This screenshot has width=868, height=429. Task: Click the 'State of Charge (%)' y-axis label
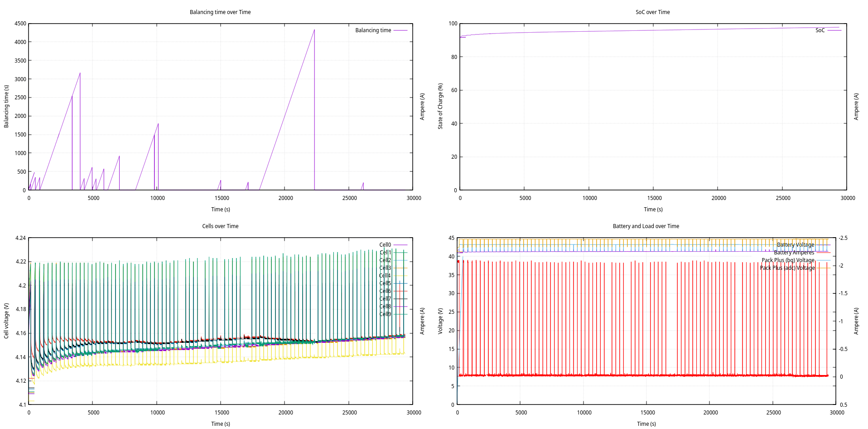tap(440, 106)
